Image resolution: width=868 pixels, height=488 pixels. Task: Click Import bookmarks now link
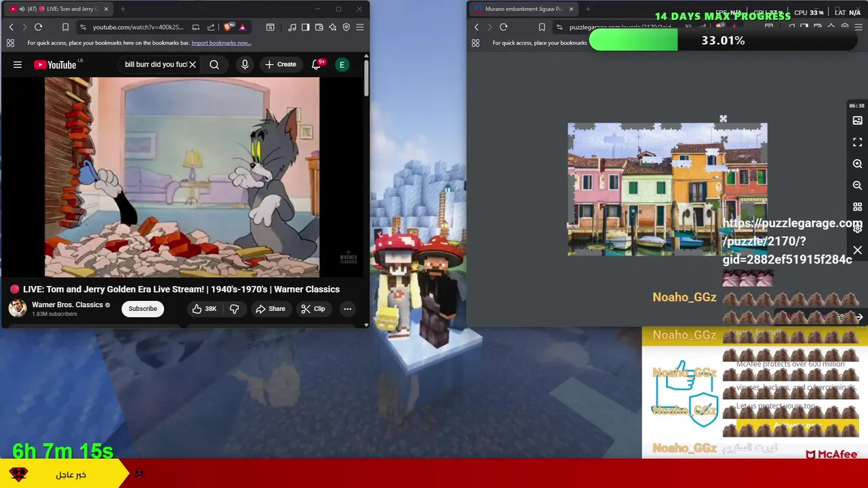tap(221, 43)
